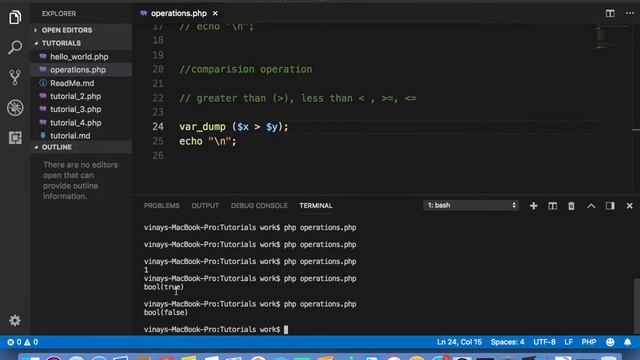
Task: Click the //comparision operation comment
Action: (x=245, y=69)
